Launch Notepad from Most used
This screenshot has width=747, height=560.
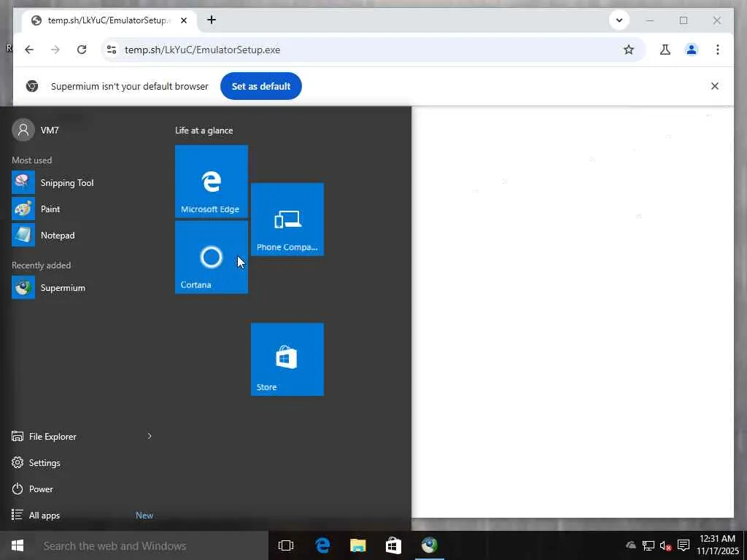(81, 236)
